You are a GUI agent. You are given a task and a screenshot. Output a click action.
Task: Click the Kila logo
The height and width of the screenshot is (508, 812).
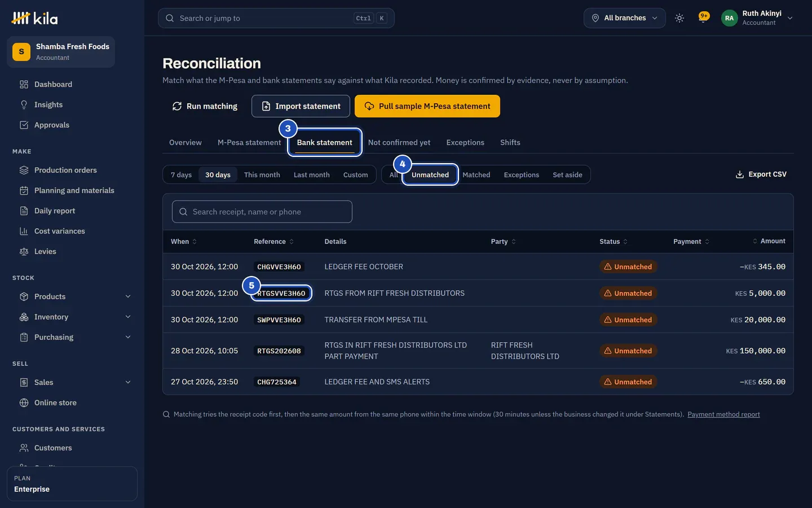[34, 18]
